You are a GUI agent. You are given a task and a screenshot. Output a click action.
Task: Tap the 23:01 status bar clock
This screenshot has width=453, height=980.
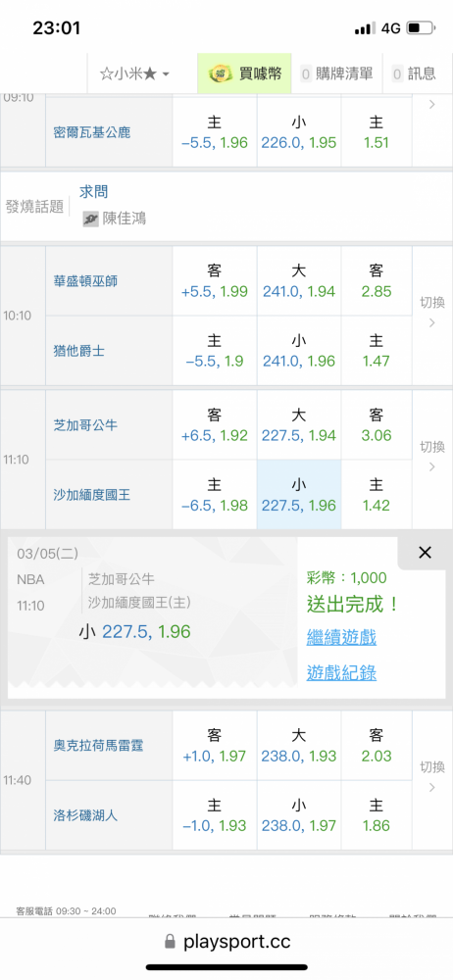point(56,28)
